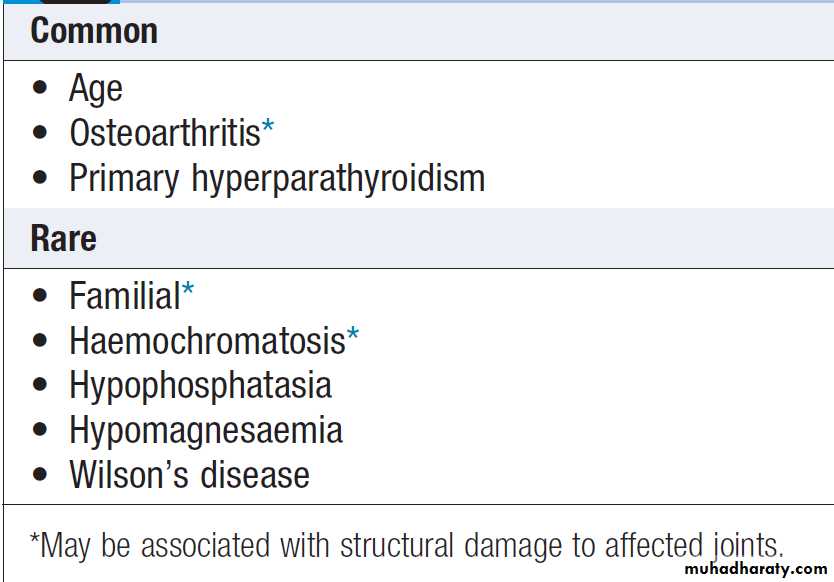This screenshot has width=834, height=582.
Task: Select the Common section header
Action: click(94, 31)
